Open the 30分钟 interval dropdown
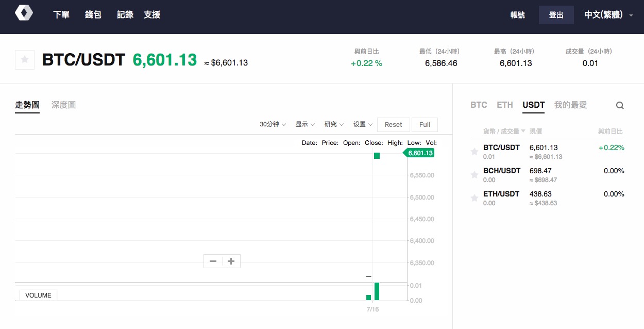644x329 pixels. [x=273, y=124]
